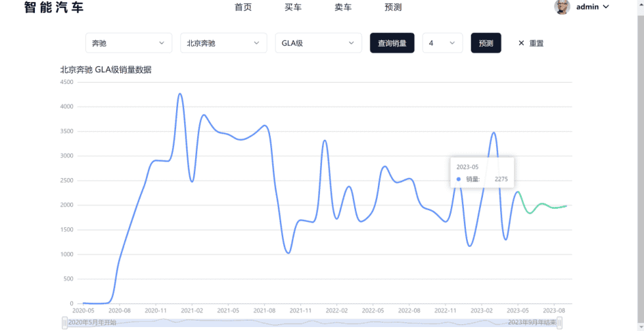The image size is (644, 331).
Task: Click the 2020-05 x-axis label
Action: click(x=83, y=311)
